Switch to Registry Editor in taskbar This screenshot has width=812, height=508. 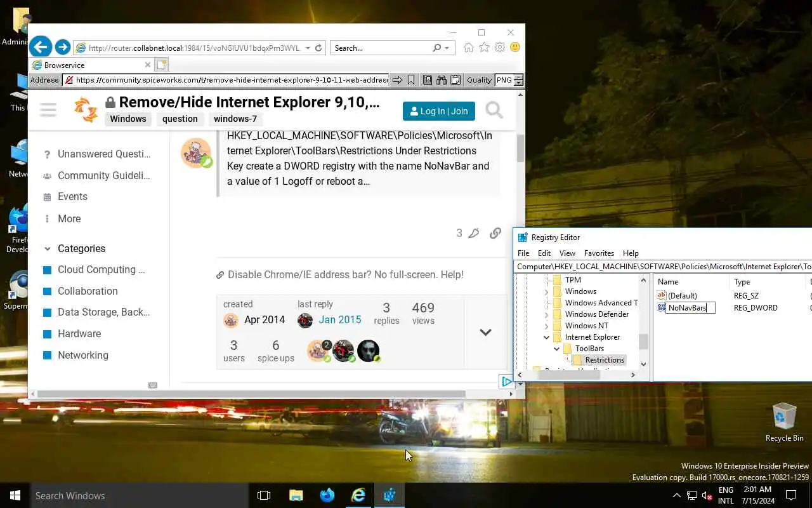point(390,495)
